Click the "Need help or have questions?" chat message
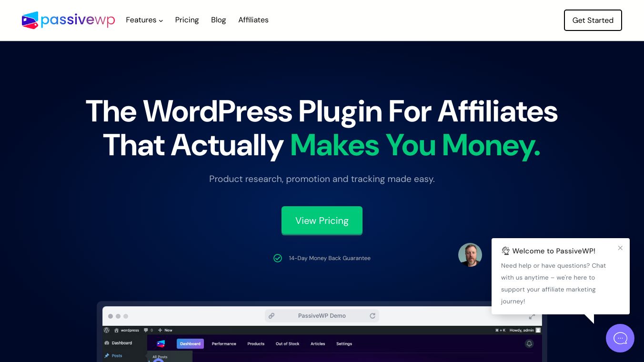The width and height of the screenshot is (644, 362). pyautogui.click(x=553, y=283)
